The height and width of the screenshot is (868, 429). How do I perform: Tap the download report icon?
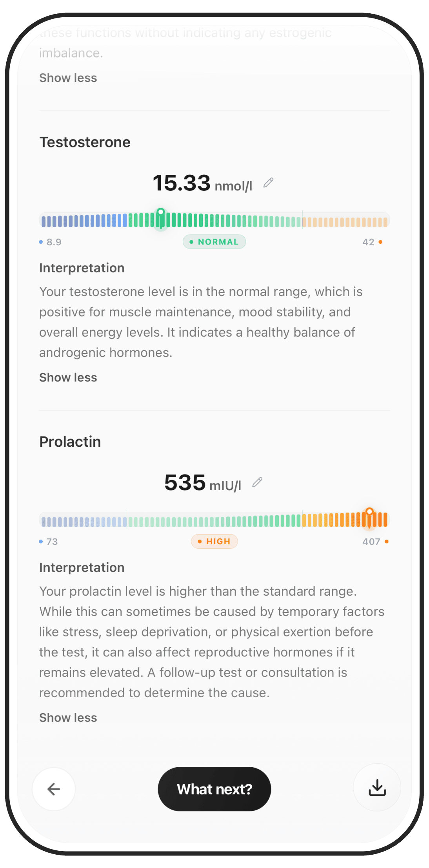point(377,787)
